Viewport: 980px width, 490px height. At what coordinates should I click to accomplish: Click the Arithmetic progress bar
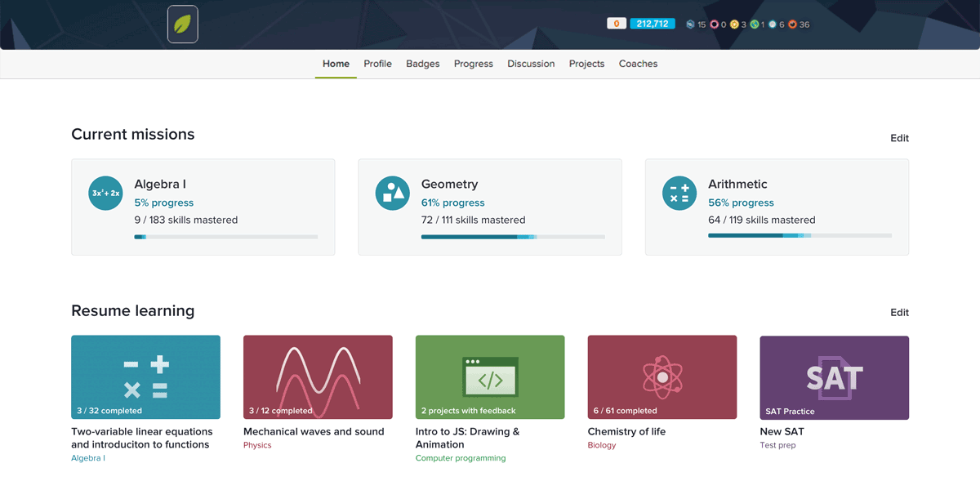[800, 237]
